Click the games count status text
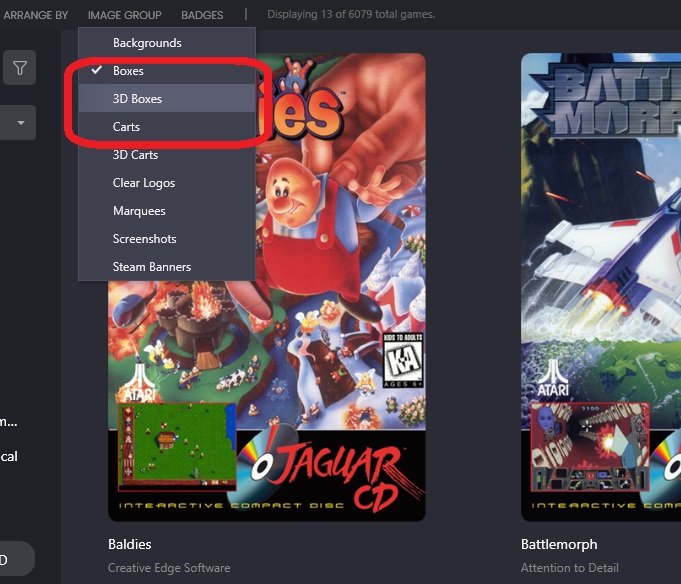This screenshot has width=681, height=584. point(350,14)
